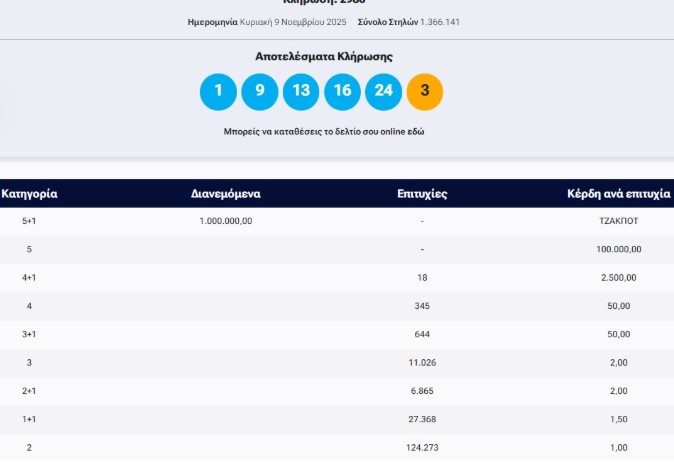Select the 4+1 category row label
Screen dimensions: 674x462
tap(29, 278)
